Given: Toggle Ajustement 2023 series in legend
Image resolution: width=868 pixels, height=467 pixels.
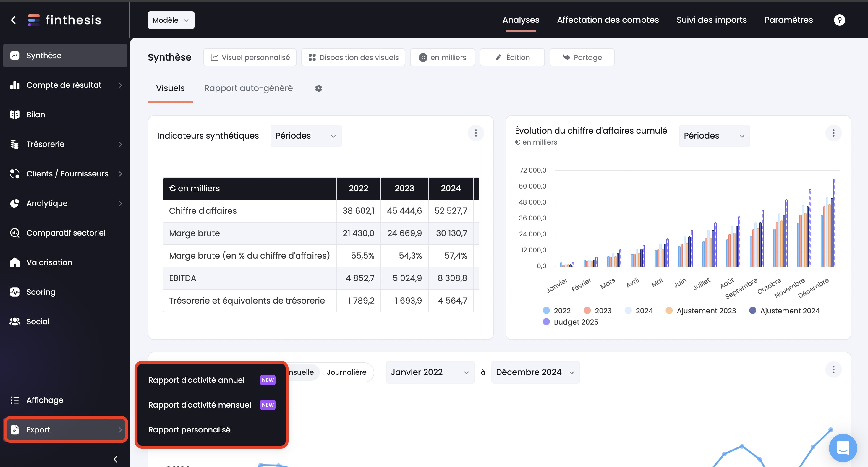Looking at the screenshot, I should pos(701,311).
